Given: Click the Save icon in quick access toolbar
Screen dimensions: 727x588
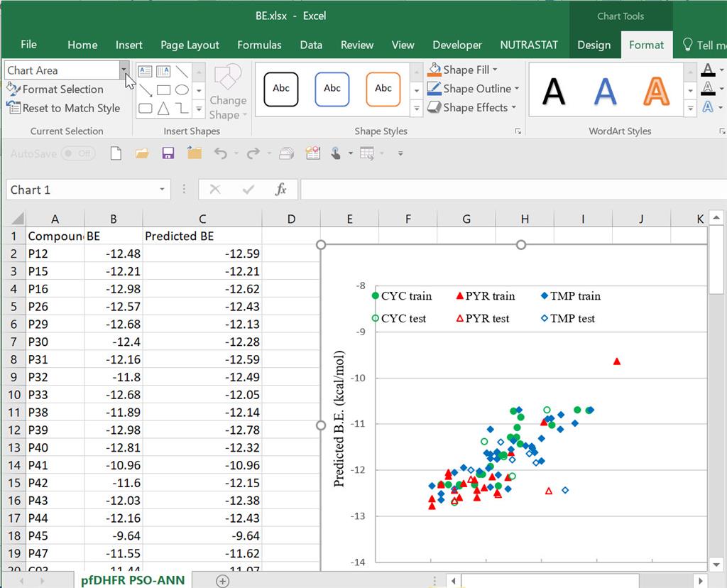Looking at the screenshot, I should [168, 153].
